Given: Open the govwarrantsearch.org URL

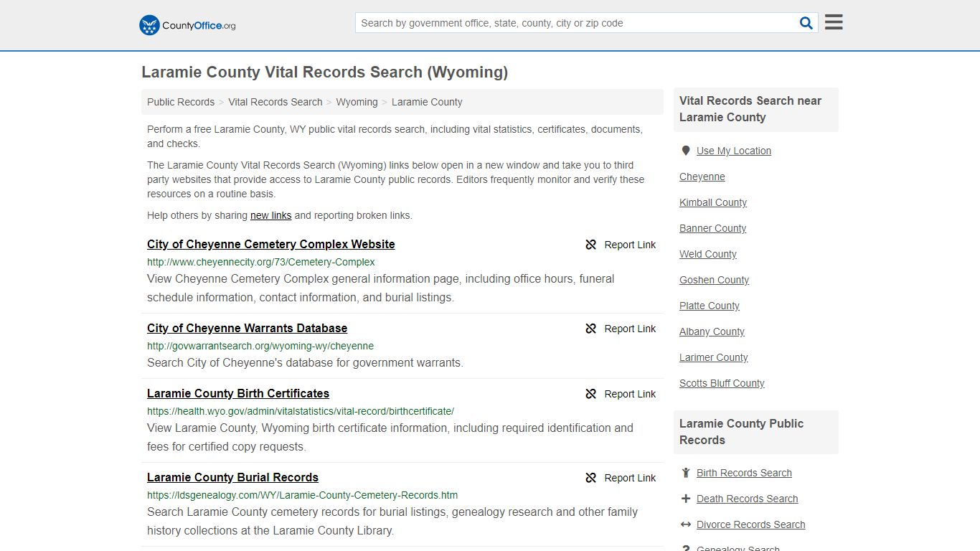Looking at the screenshot, I should point(260,346).
